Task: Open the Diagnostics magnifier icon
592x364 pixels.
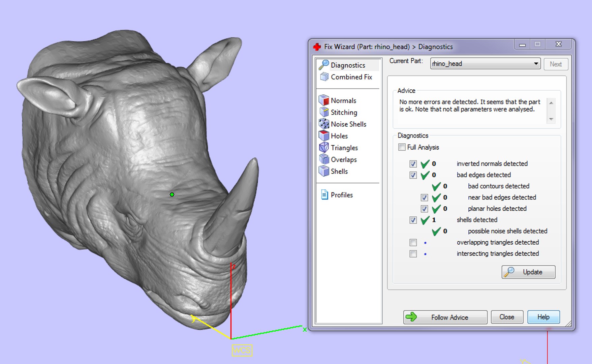Action: 324,65
